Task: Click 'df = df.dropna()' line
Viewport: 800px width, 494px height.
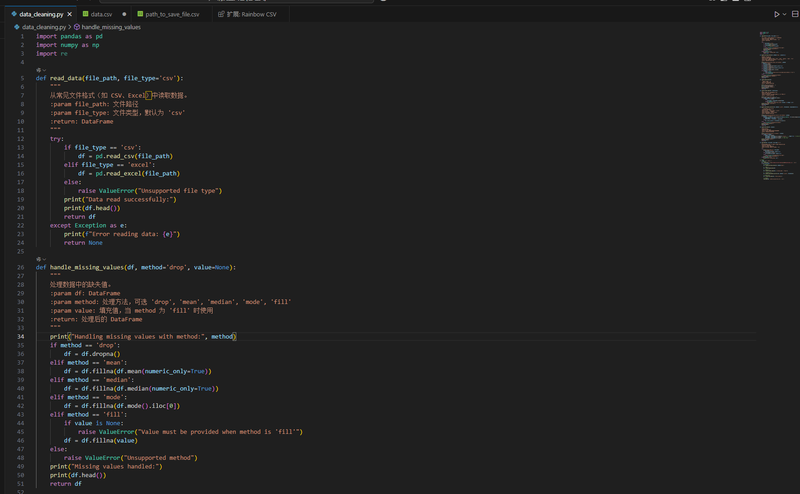Action: [x=92, y=354]
